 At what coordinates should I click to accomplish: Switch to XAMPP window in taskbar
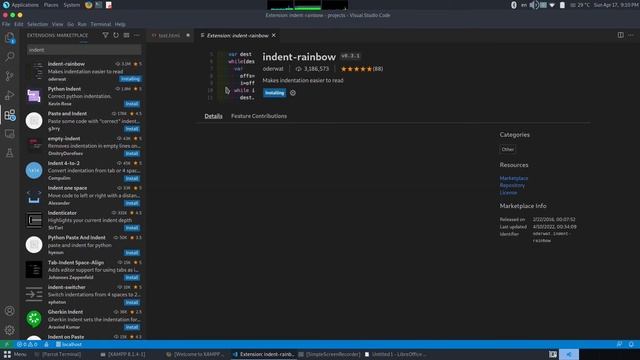coord(123,354)
